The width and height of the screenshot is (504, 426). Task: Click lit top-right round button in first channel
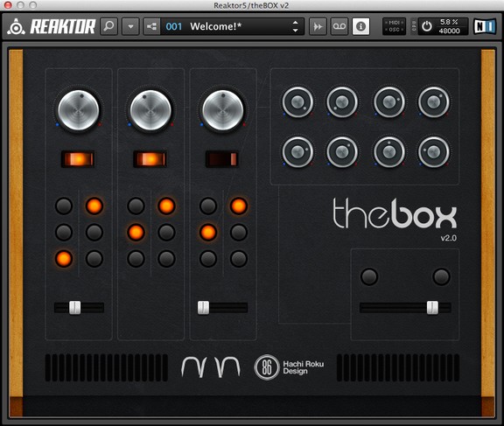click(94, 206)
